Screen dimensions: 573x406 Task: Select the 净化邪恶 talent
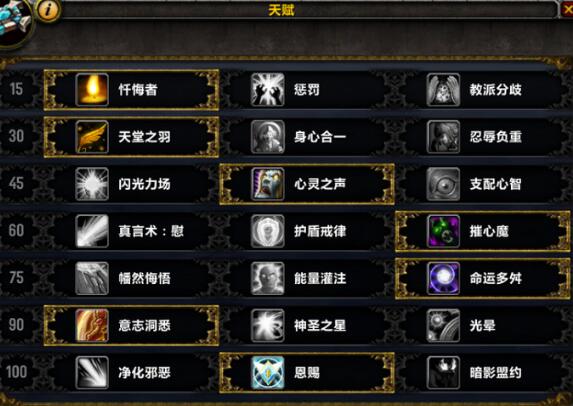tap(132, 372)
